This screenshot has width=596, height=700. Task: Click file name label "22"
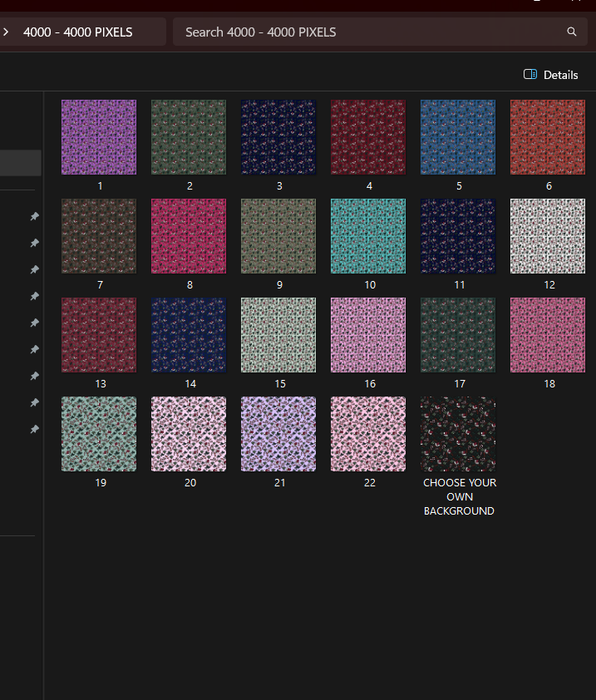pyautogui.click(x=370, y=482)
